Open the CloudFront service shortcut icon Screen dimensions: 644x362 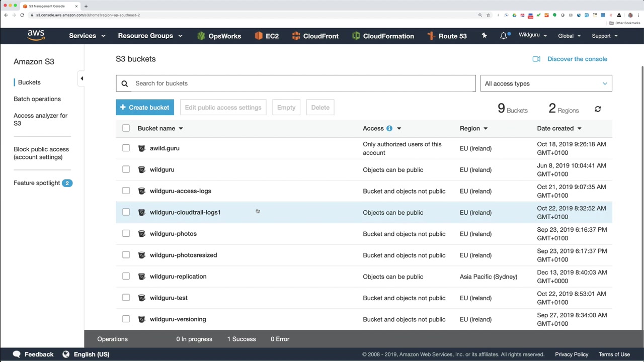pyautogui.click(x=296, y=36)
